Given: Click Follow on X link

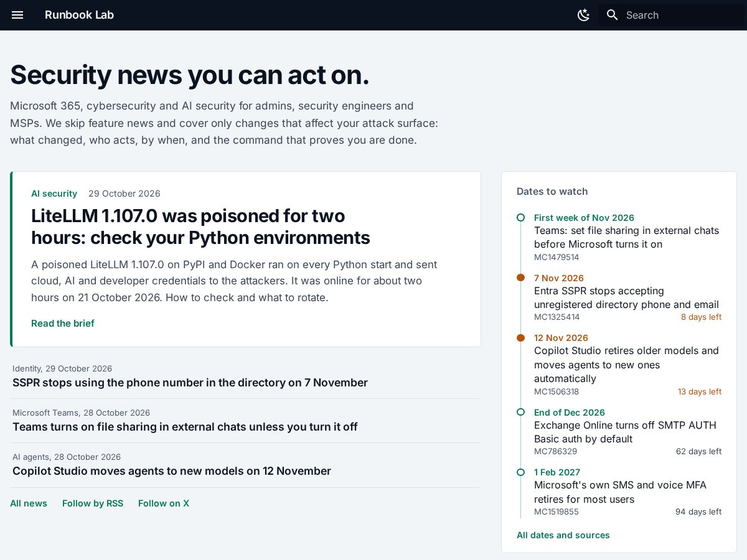Looking at the screenshot, I should pos(164,503).
